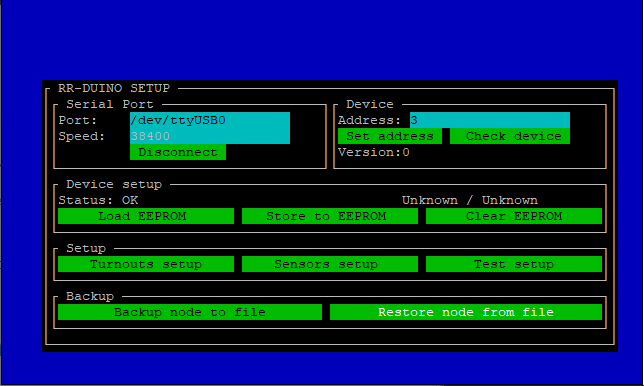Image resolution: width=644 pixels, height=386 pixels.
Task: Click the RR-DUINO SETUP title
Action: pos(114,88)
